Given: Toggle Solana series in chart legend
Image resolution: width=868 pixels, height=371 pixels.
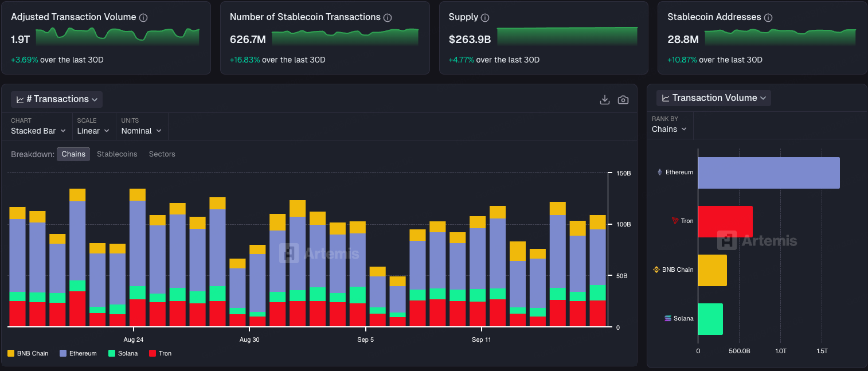Looking at the screenshot, I should point(123,353).
